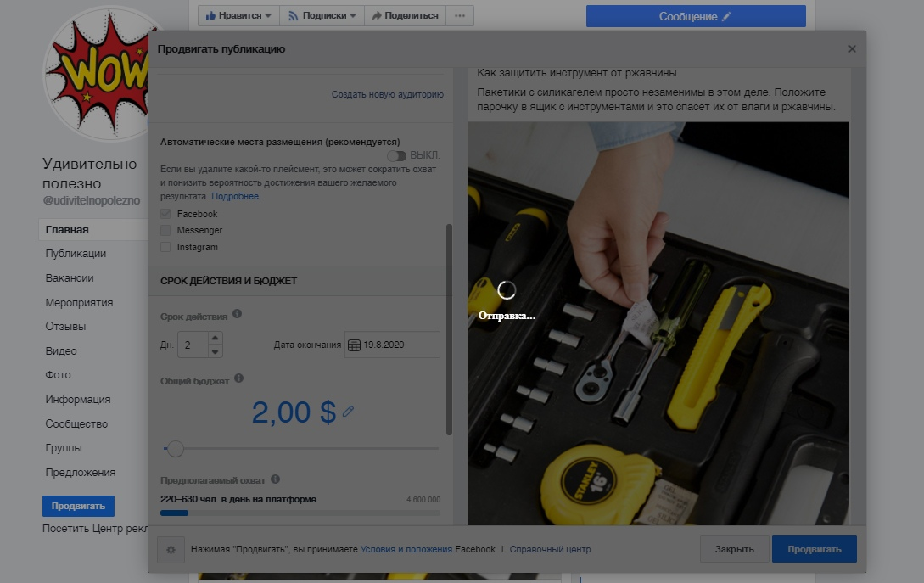Screen dimensions: 924x583
Task: Click the Подробнее link
Action: (235, 196)
